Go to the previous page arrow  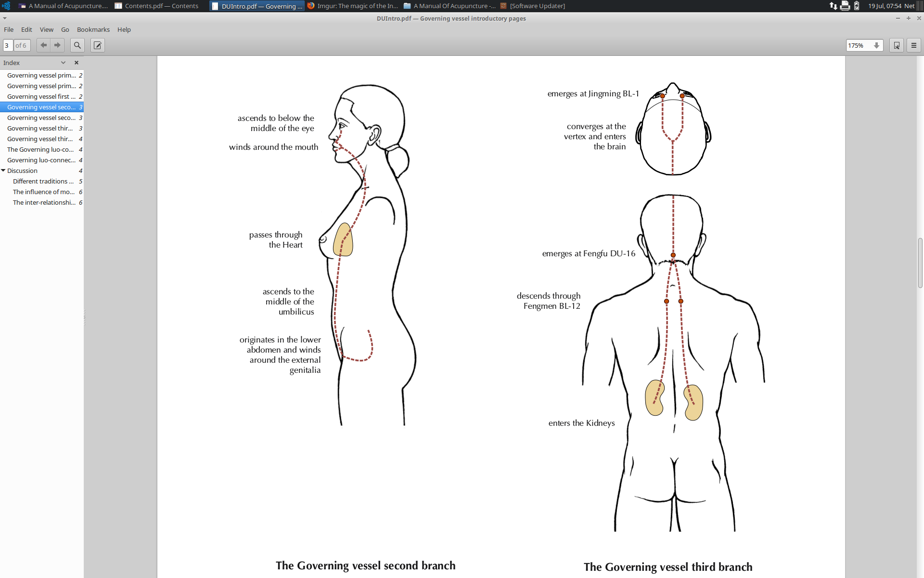coord(44,45)
